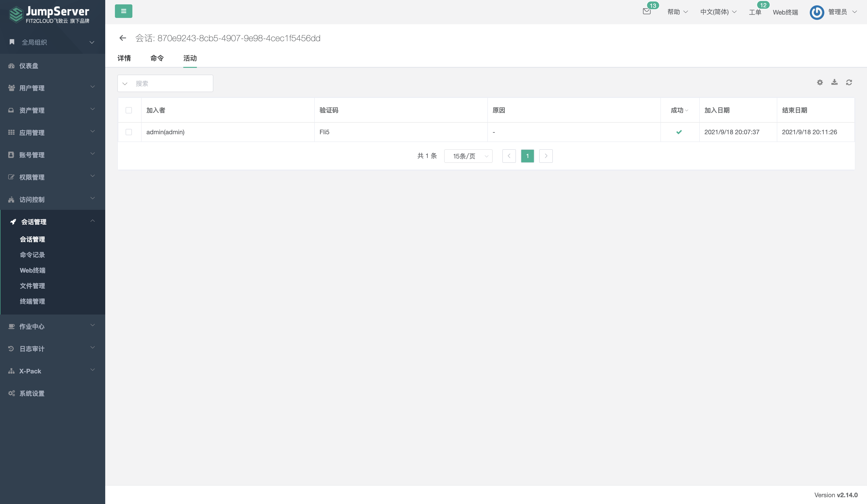Image resolution: width=867 pixels, height=504 pixels.
Task: Open 命令记录 submenu item
Action: [32, 255]
